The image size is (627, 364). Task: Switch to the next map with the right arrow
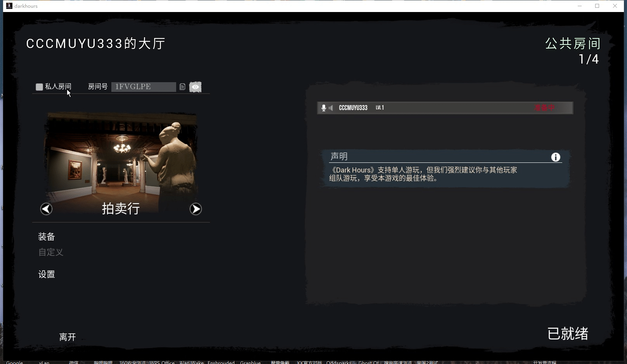click(x=196, y=209)
